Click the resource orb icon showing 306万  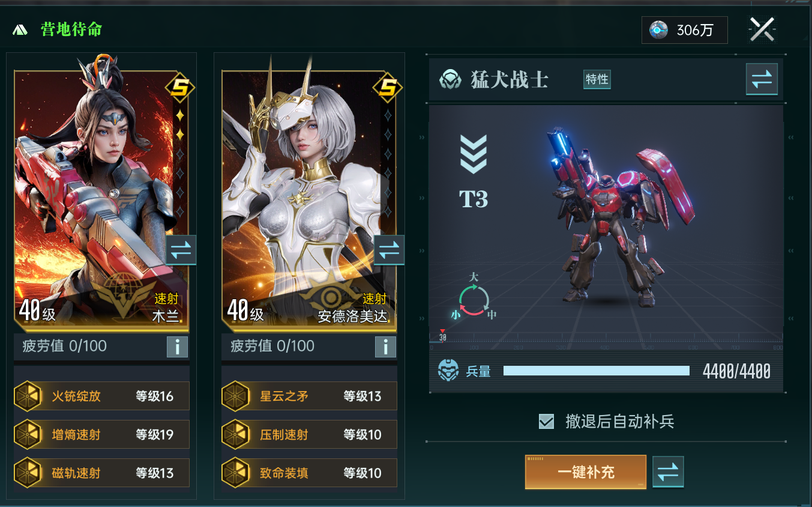click(658, 29)
